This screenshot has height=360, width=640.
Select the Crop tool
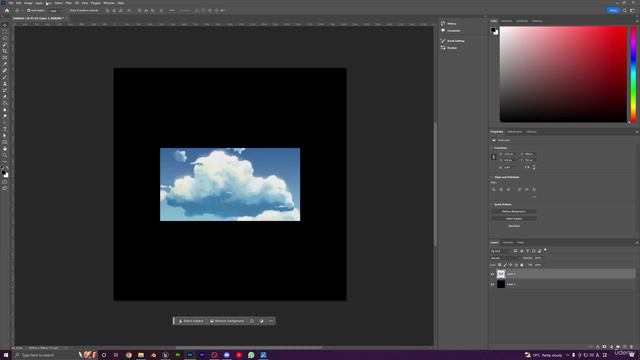point(5,51)
